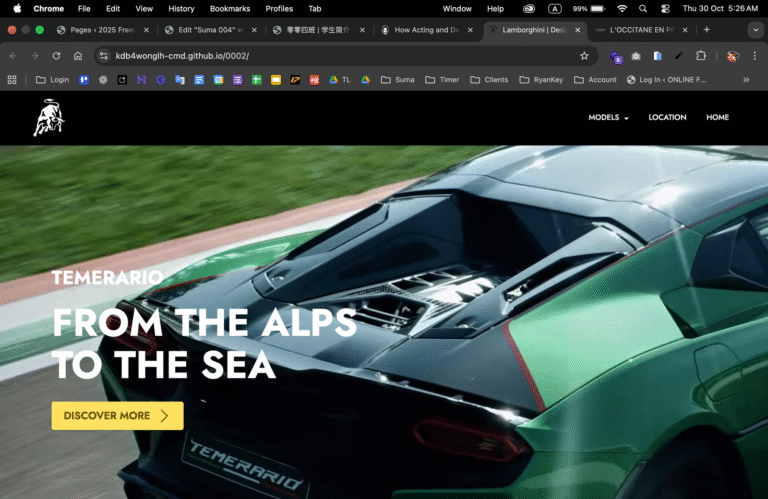Go to the LOCATION page link

(667, 117)
